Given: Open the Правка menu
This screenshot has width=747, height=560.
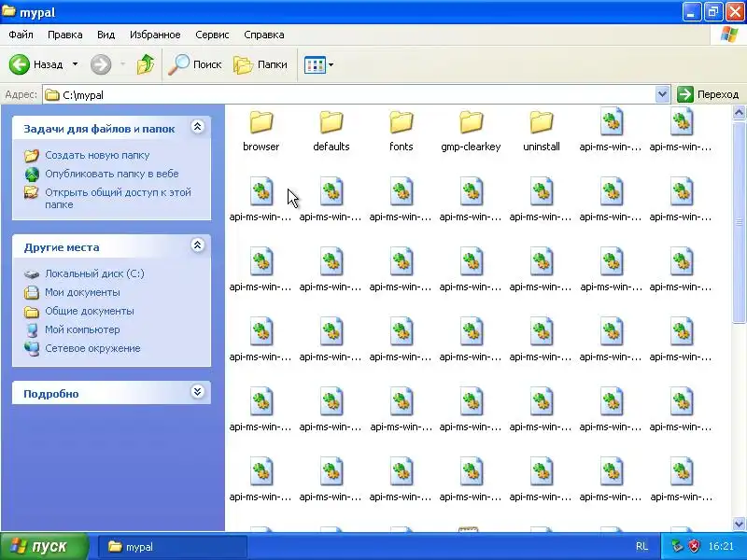Looking at the screenshot, I should point(64,35).
